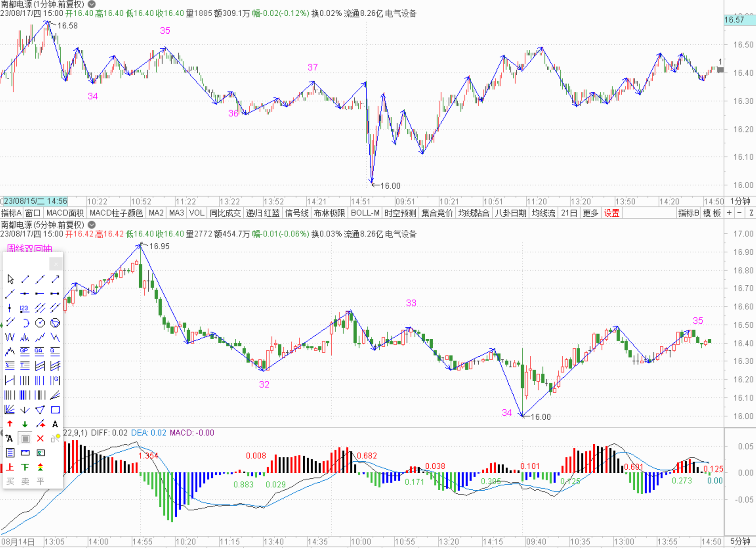Switch to the MACD面积 indicator tab
Viewport: 756px width, 548px height.
(65, 213)
